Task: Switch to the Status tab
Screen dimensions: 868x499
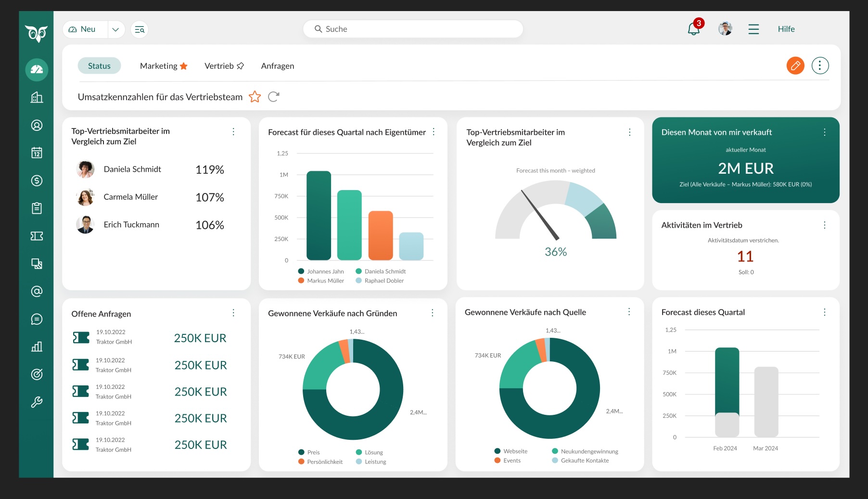Action: click(99, 65)
